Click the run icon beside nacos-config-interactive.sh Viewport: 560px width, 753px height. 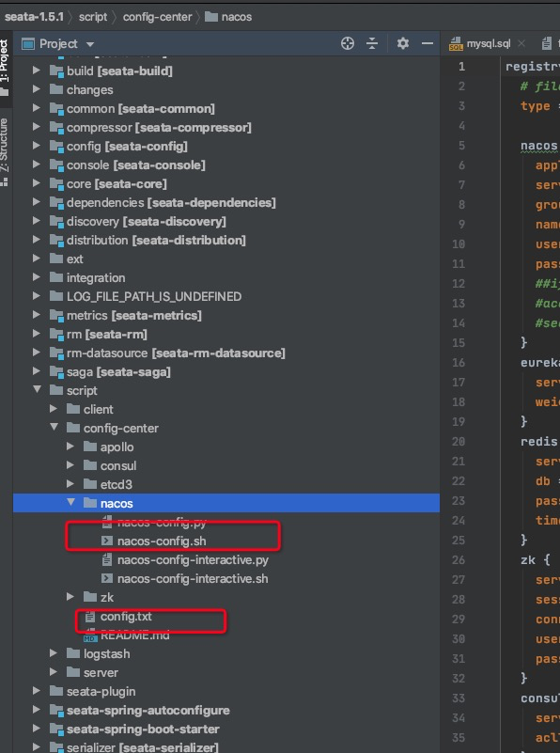106,577
